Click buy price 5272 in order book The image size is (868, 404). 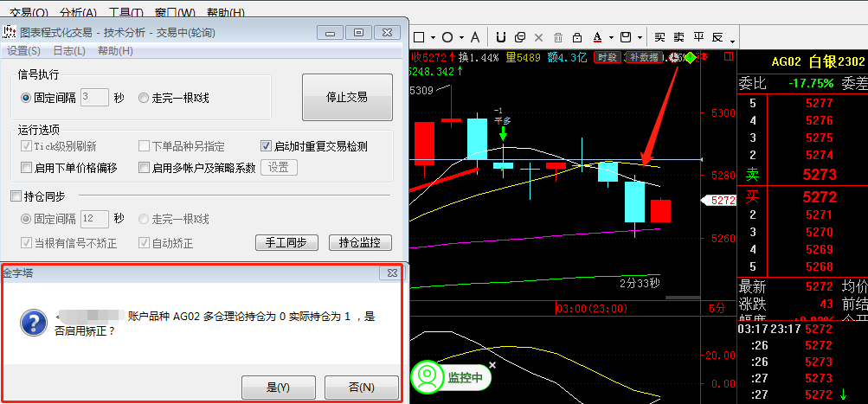820,196
